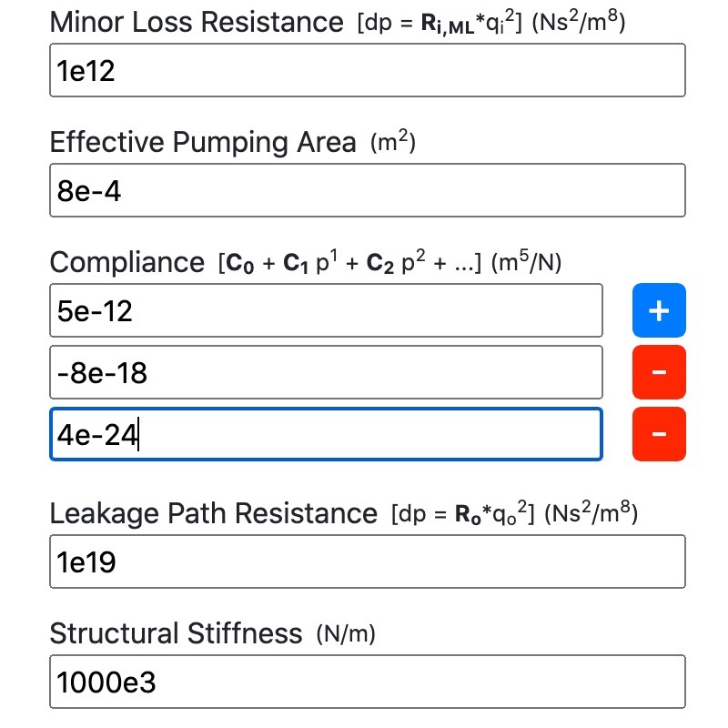The width and height of the screenshot is (728, 728).
Task: Click the (m²) unit beside Effective Pumping Area
Action: 393,143
